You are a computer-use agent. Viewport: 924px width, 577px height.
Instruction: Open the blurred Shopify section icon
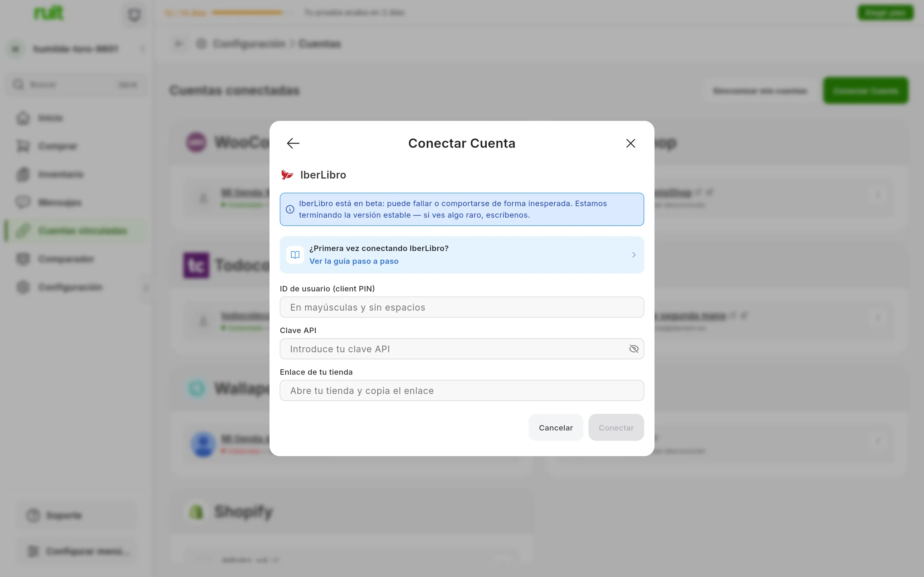(196, 511)
